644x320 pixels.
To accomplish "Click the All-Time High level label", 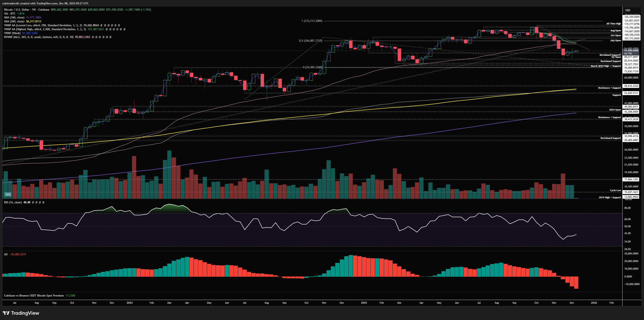I will (x=613, y=24).
